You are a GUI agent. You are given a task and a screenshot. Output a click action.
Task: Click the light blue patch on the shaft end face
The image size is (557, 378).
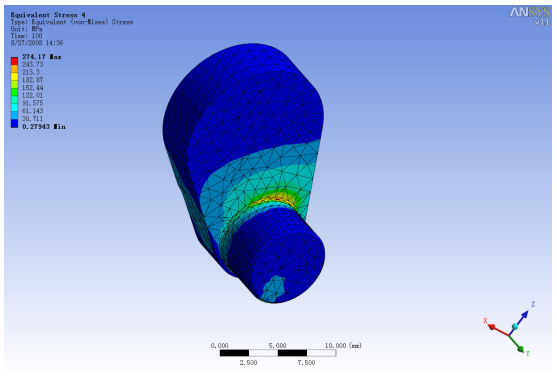point(274,288)
